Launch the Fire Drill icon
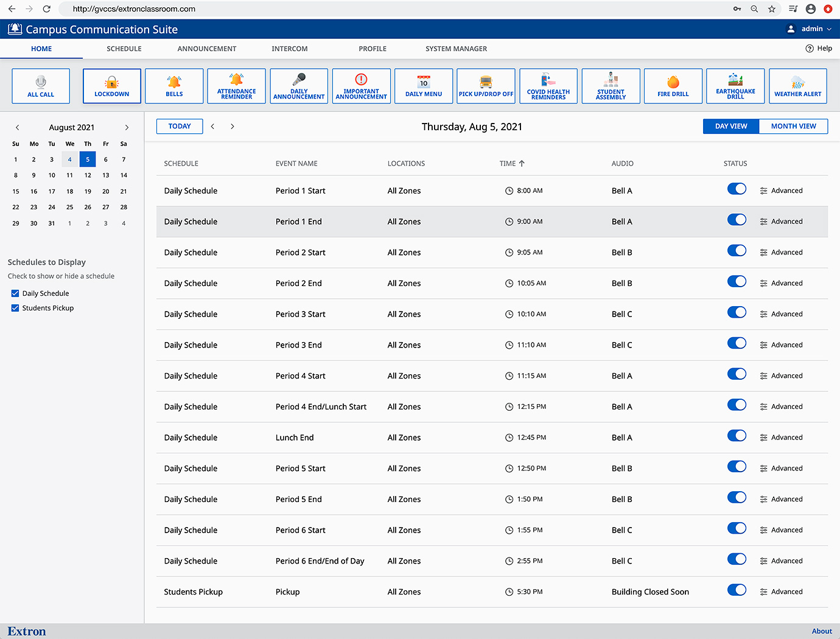 [673, 86]
